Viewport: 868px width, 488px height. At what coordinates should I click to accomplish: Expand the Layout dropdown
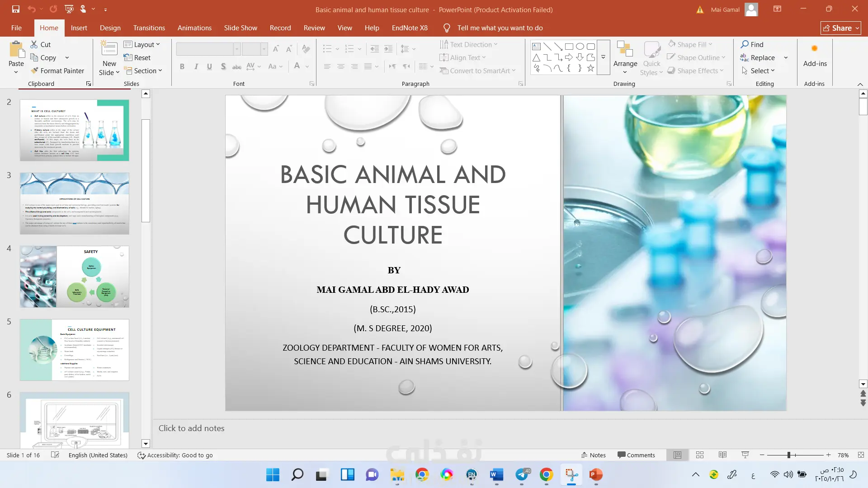(142, 44)
